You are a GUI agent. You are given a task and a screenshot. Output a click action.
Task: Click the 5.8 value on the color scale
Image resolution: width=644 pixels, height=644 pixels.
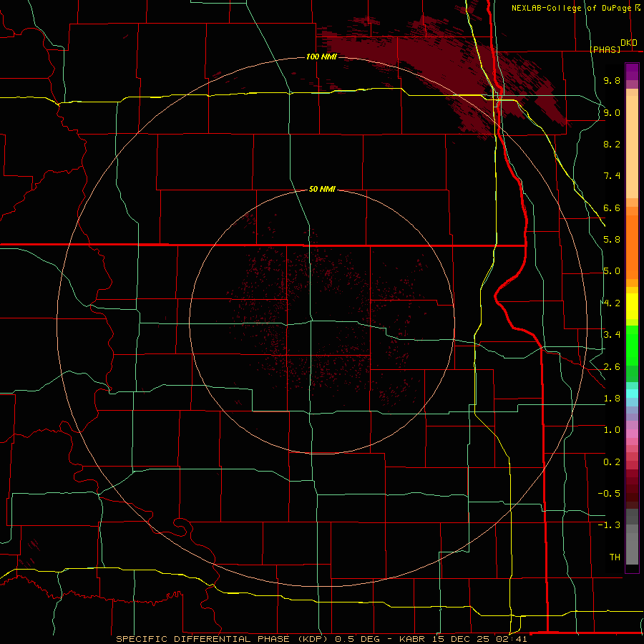coord(612,240)
